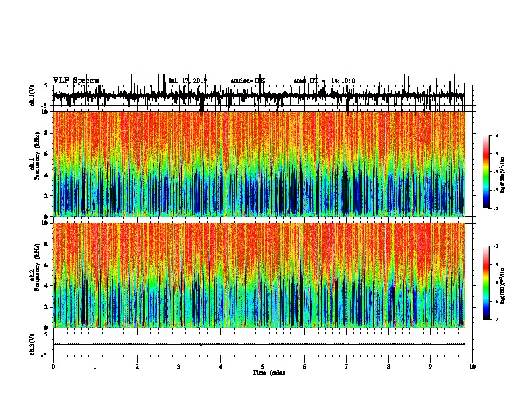The image size is (532, 411).
Task: Click the 'station=' header label
Action: [242, 81]
